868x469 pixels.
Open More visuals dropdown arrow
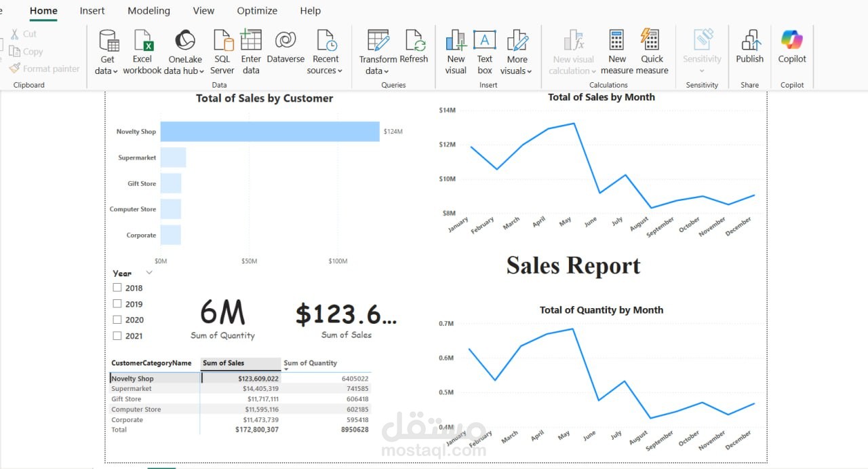530,71
